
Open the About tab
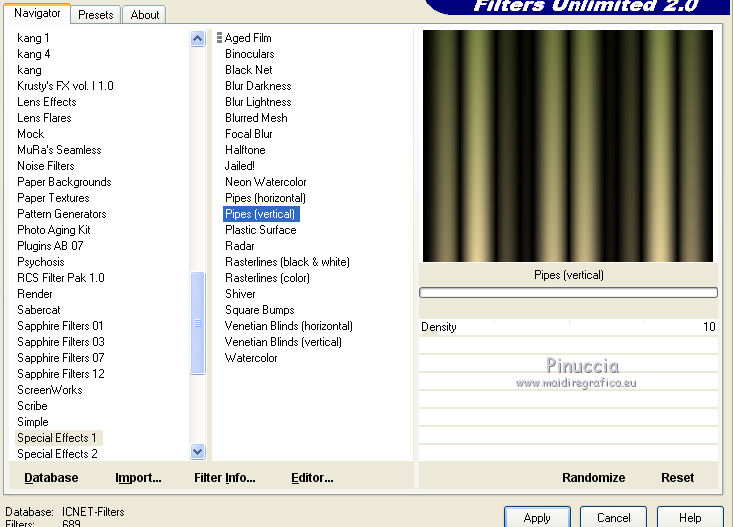pos(144,14)
